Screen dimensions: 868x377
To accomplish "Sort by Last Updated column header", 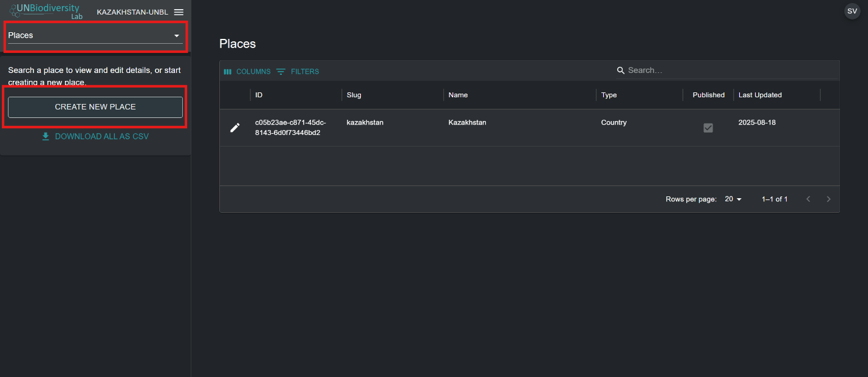I will coord(760,95).
